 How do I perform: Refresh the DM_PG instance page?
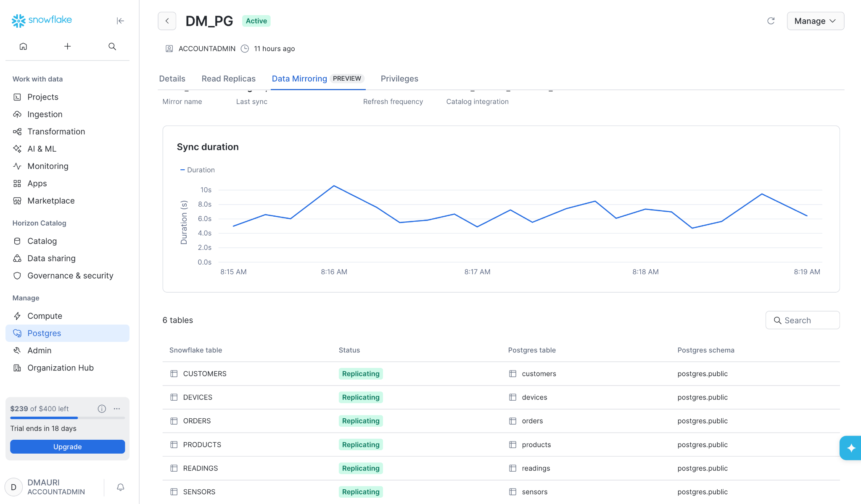click(771, 21)
